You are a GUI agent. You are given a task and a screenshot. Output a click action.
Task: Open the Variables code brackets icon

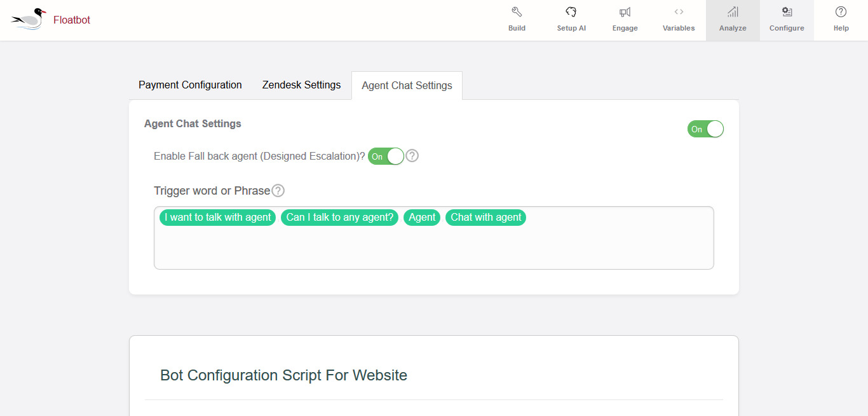679,12
